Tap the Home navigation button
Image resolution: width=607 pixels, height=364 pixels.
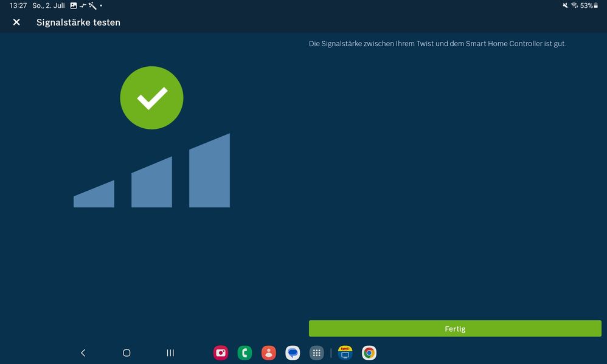pyautogui.click(x=126, y=352)
